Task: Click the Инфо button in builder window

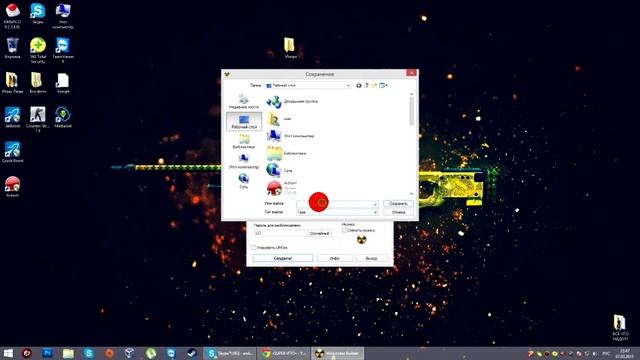Action: click(334, 258)
